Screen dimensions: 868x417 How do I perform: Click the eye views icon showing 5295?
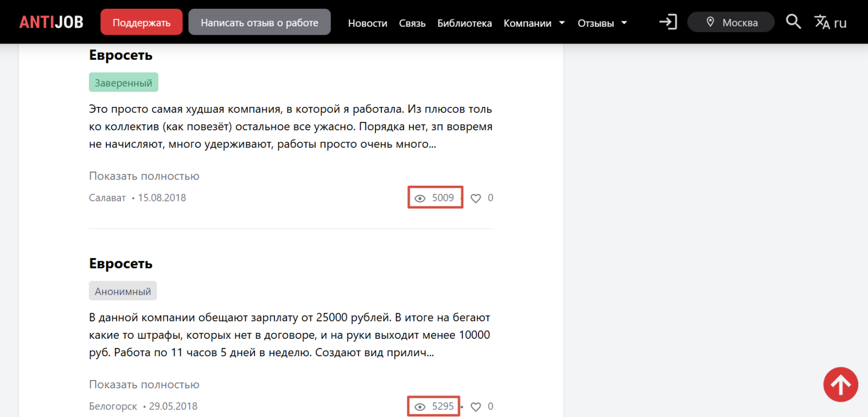[x=420, y=407]
